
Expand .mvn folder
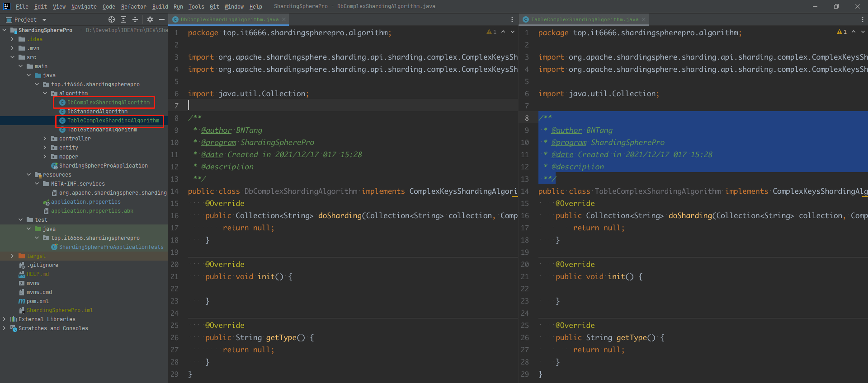(13, 48)
